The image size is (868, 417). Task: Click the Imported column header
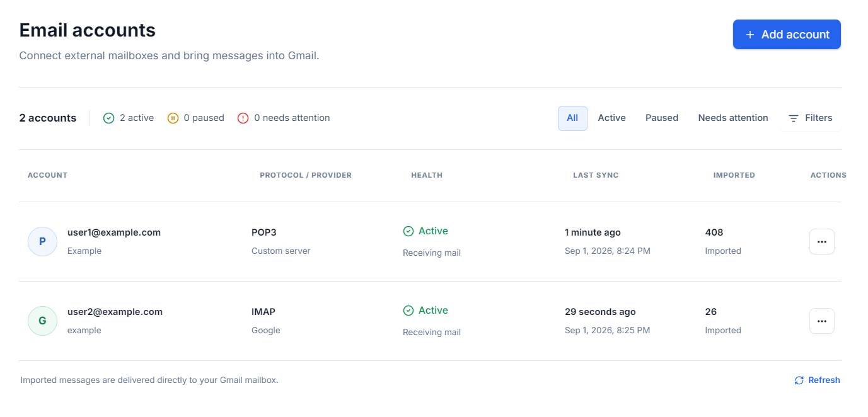point(734,175)
